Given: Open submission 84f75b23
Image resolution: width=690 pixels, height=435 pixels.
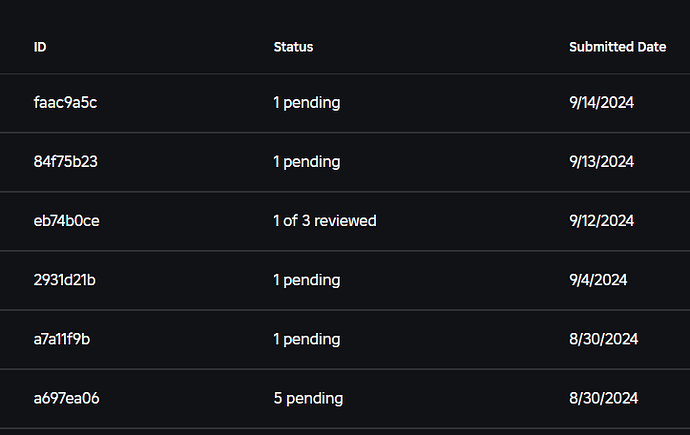Looking at the screenshot, I should pos(66,161).
